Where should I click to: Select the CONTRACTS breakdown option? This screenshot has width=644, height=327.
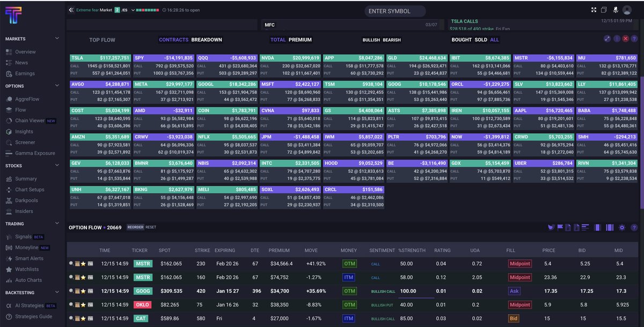(x=173, y=40)
